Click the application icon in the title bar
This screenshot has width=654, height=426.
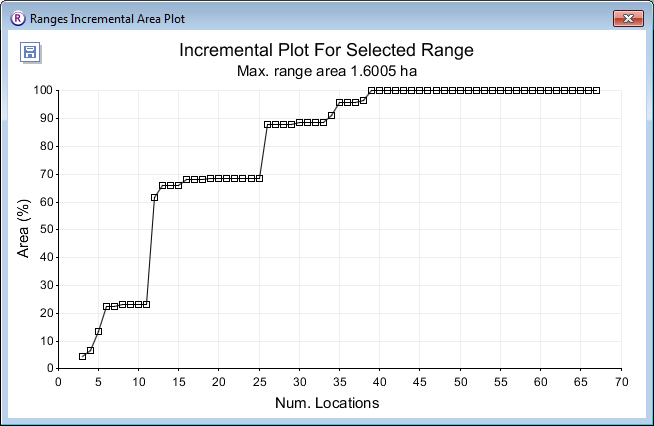[x=16, y=18]
